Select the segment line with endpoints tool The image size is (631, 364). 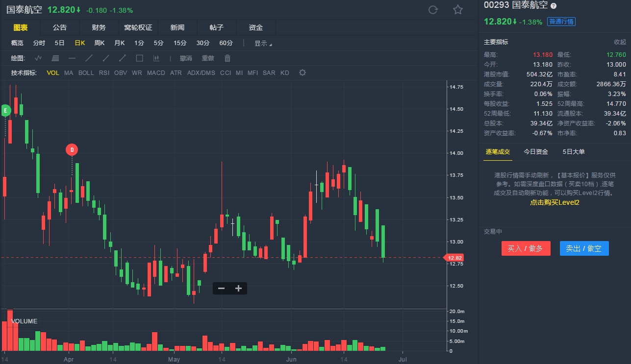[123, 58]
